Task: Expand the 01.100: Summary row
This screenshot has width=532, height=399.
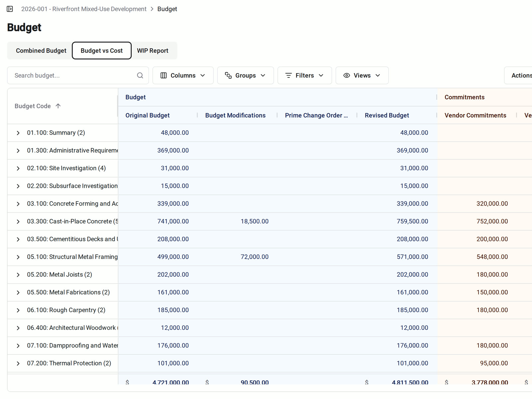Action: pyautogui.click(x=18, y=133)
